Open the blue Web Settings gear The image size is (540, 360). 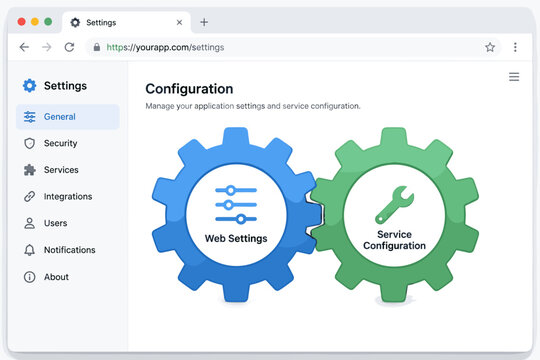coord(236,215)
